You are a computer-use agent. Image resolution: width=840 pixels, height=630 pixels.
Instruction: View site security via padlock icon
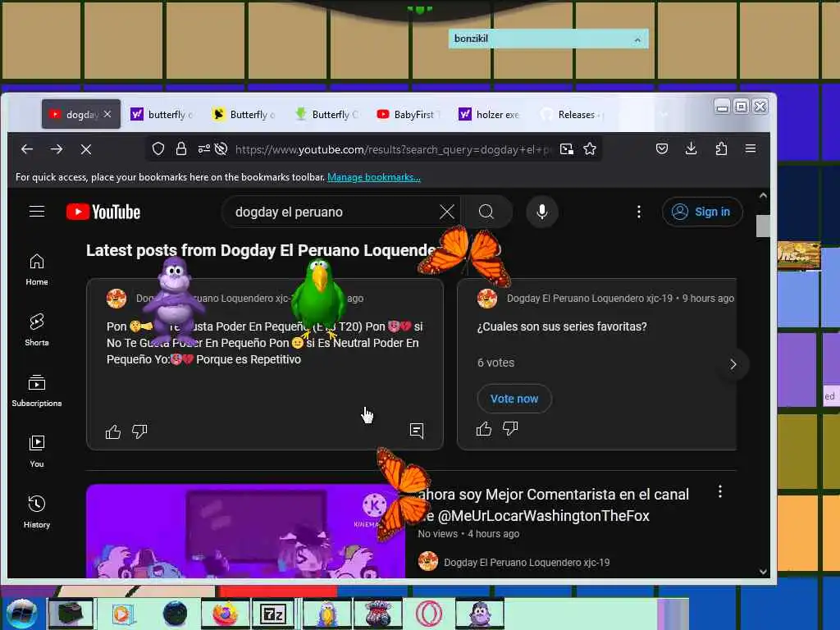(x=181, y=149)
